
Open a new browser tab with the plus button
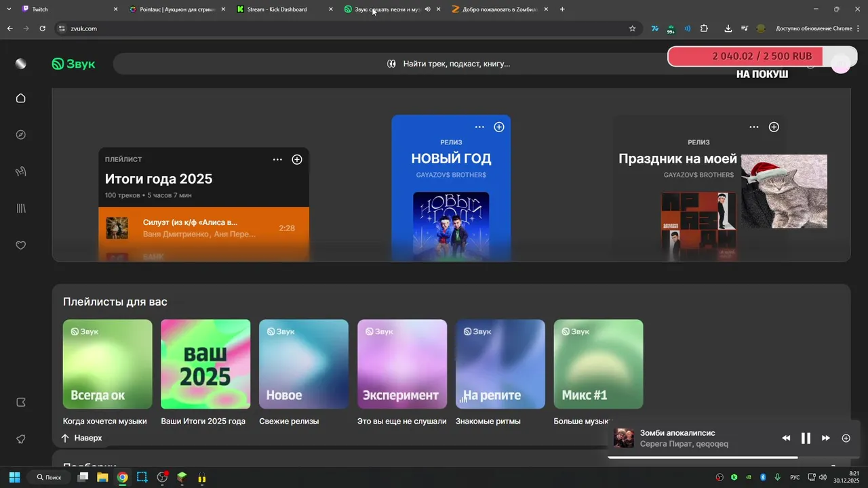click(562, 9)
